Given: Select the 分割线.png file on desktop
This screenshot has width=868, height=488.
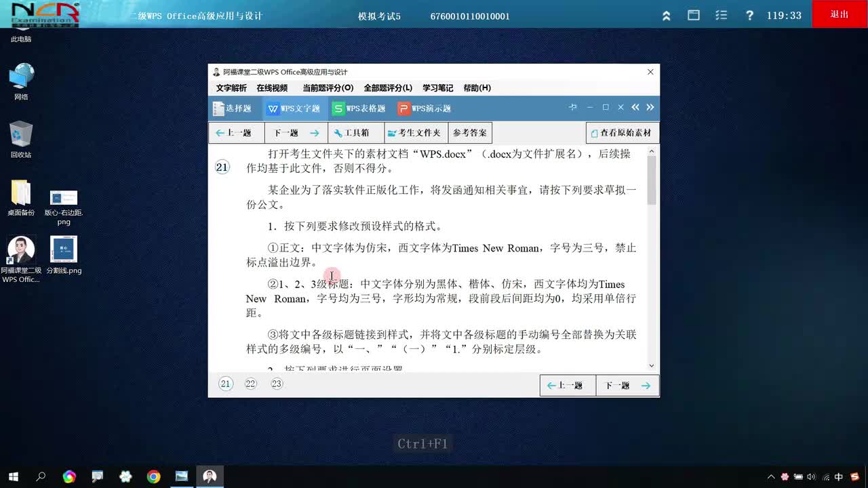Looking at the screenshot, I should (x=64, y=255).
